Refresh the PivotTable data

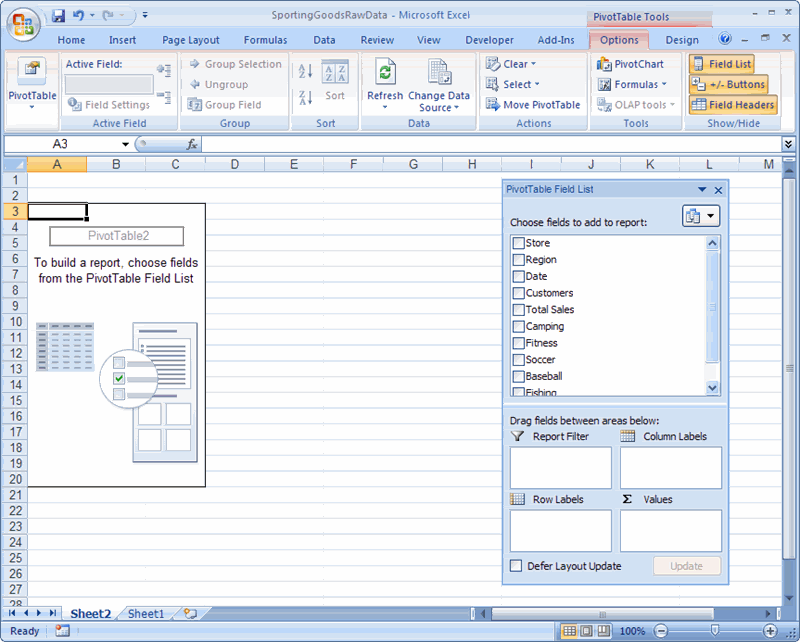tap(385, 84)
